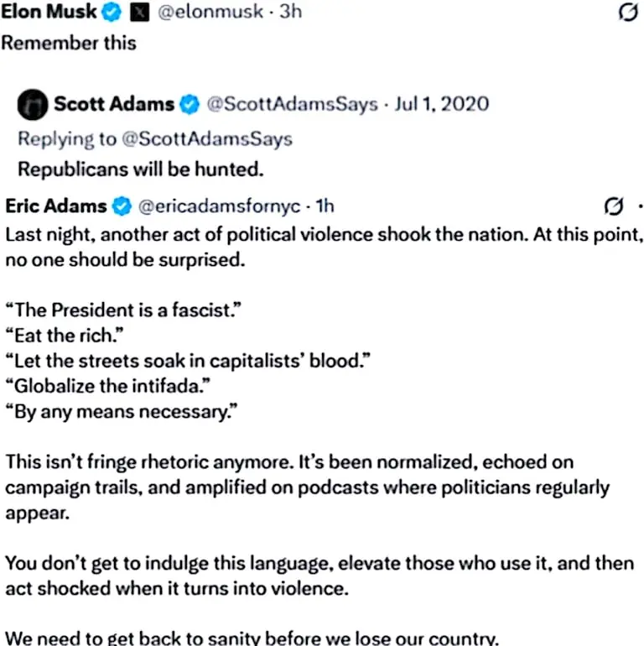Open the Grok icon on Eric Adams' post
Screen dimensions: 644x646
tap(613, 206)
